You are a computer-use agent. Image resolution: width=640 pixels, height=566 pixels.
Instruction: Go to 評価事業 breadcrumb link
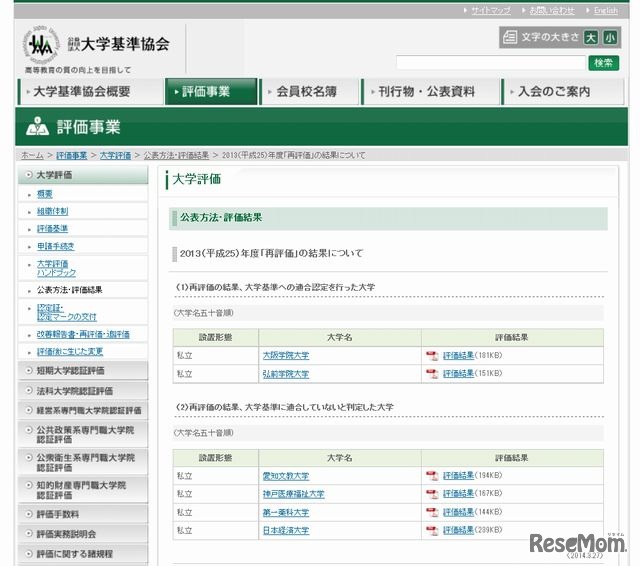(x=71, y=155)
